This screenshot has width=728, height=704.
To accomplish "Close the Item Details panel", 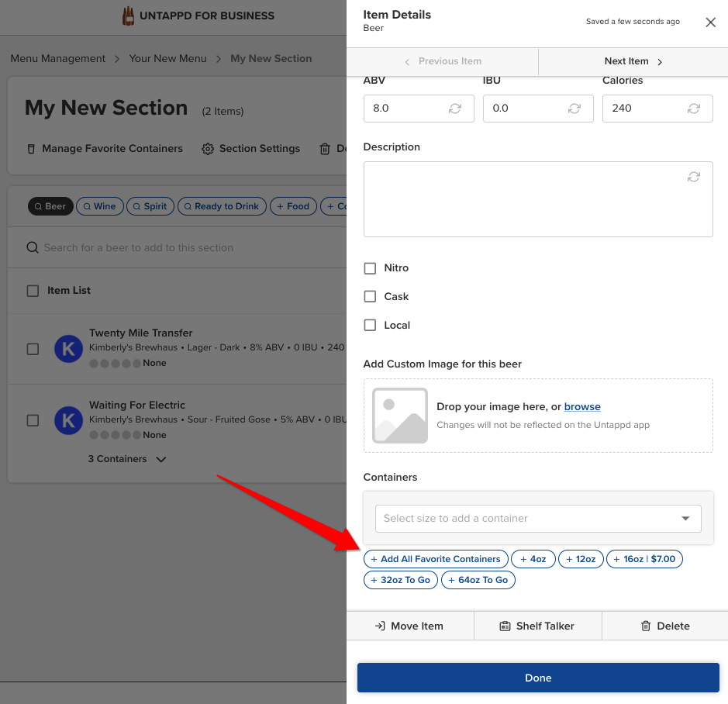I will 710,22.
